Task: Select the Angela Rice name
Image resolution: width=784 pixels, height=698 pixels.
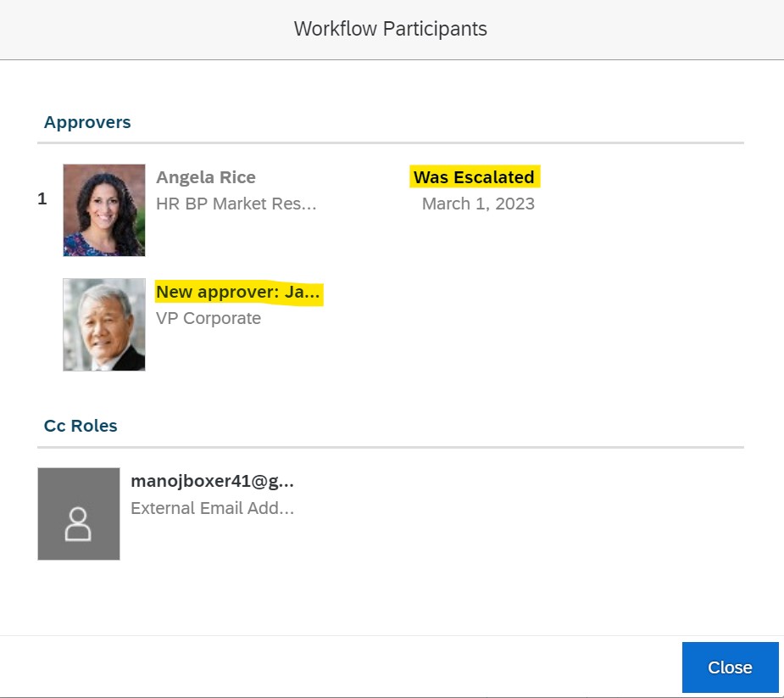Action: (205, 177)
